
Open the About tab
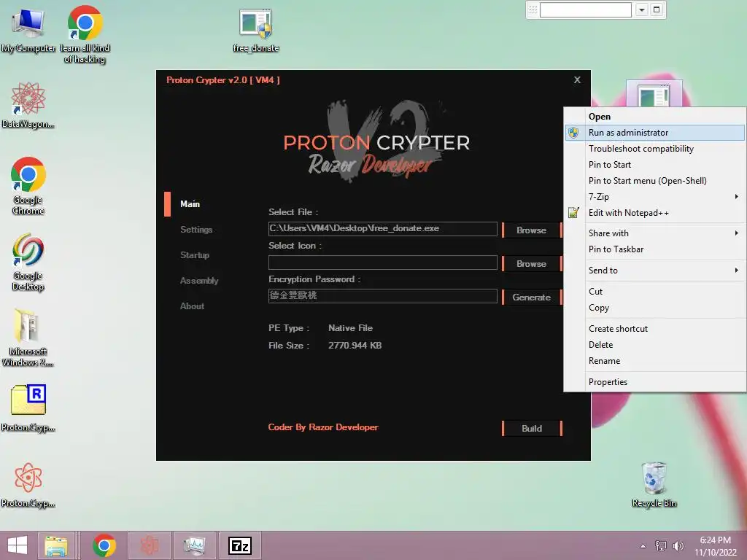(x=192, y=306)
